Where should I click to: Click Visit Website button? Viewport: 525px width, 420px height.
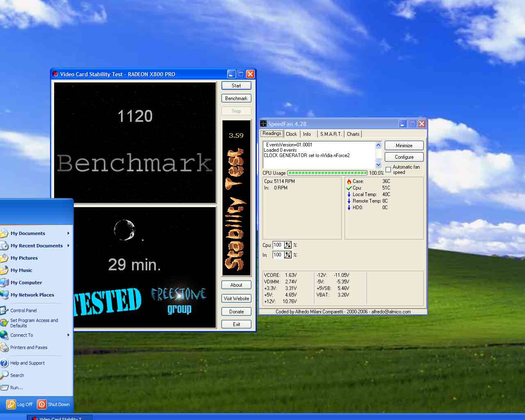pos(236,299)
